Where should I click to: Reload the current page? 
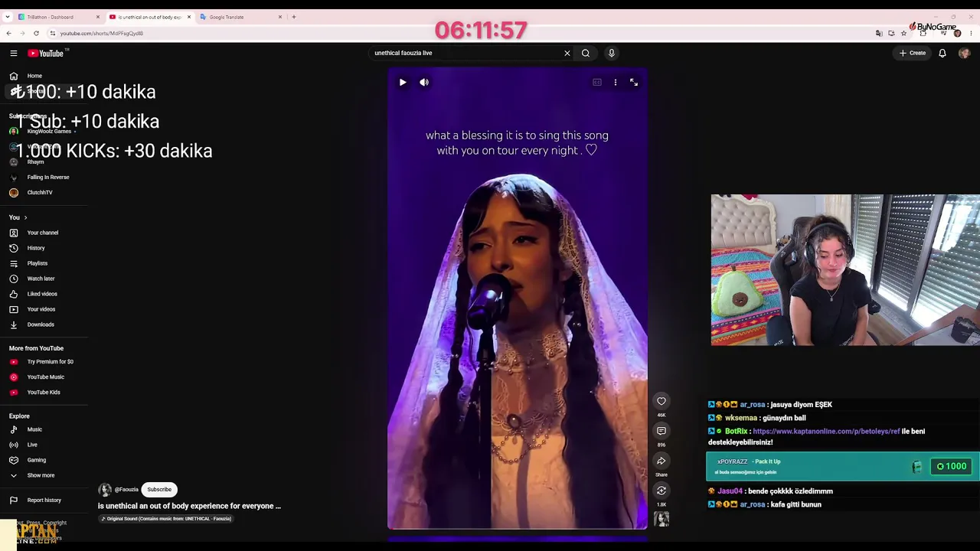36,34
